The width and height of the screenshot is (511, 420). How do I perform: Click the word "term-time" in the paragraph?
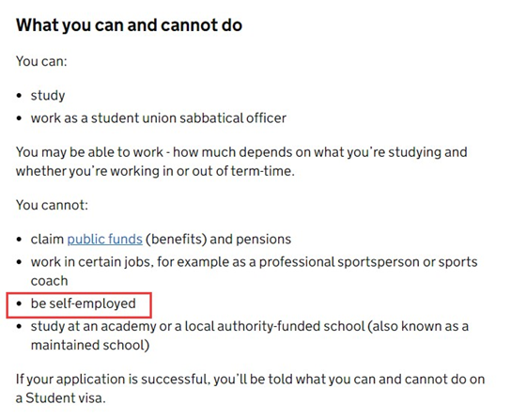(260, 171)
